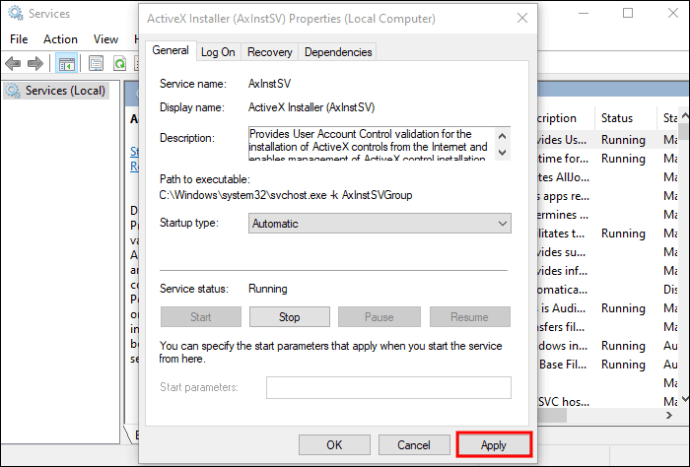This screenshot has width=690, height=467.
Task: Toggle the Show/Hide Console Tree toolbar icon
Action: 67,64
